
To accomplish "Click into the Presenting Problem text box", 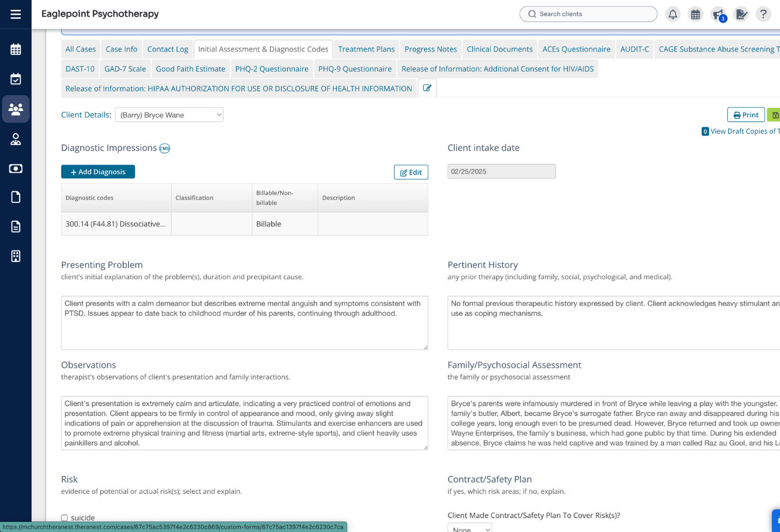I will pos(245,323).
